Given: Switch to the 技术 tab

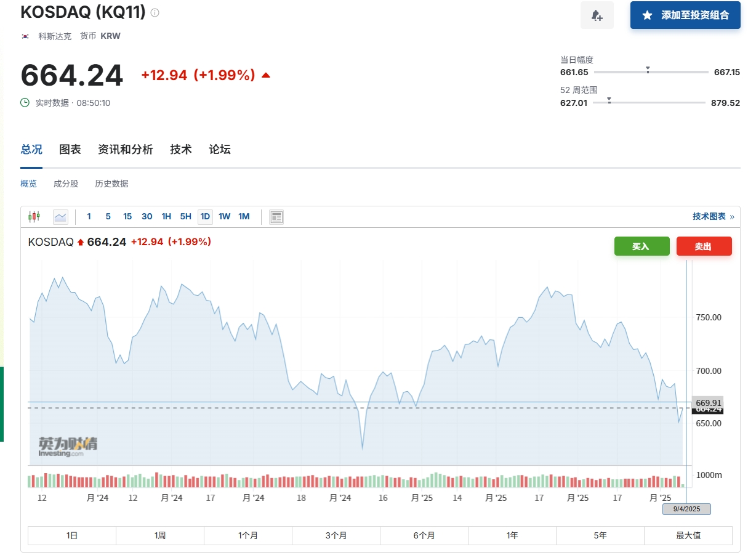Looking at the screenshot, I should coord(181,149).
